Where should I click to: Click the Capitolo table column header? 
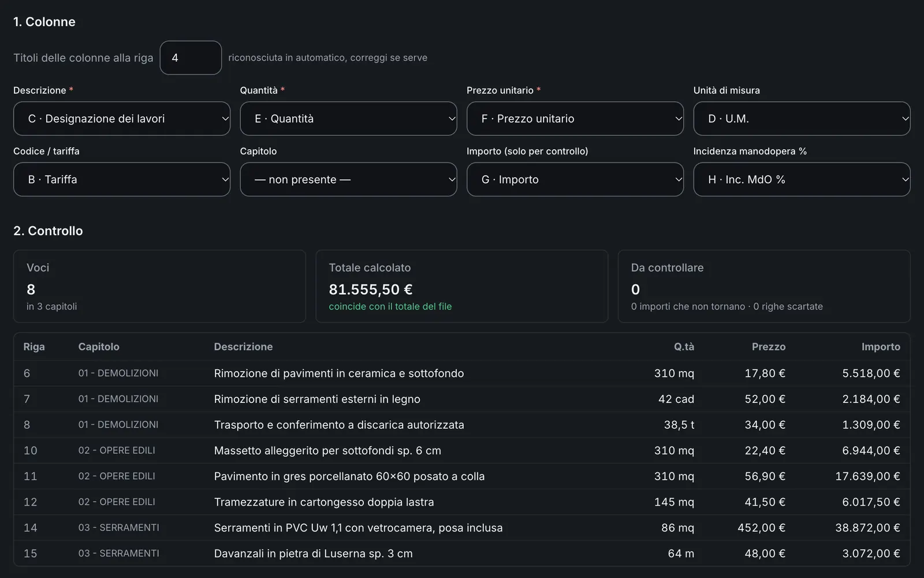(99, 347)
